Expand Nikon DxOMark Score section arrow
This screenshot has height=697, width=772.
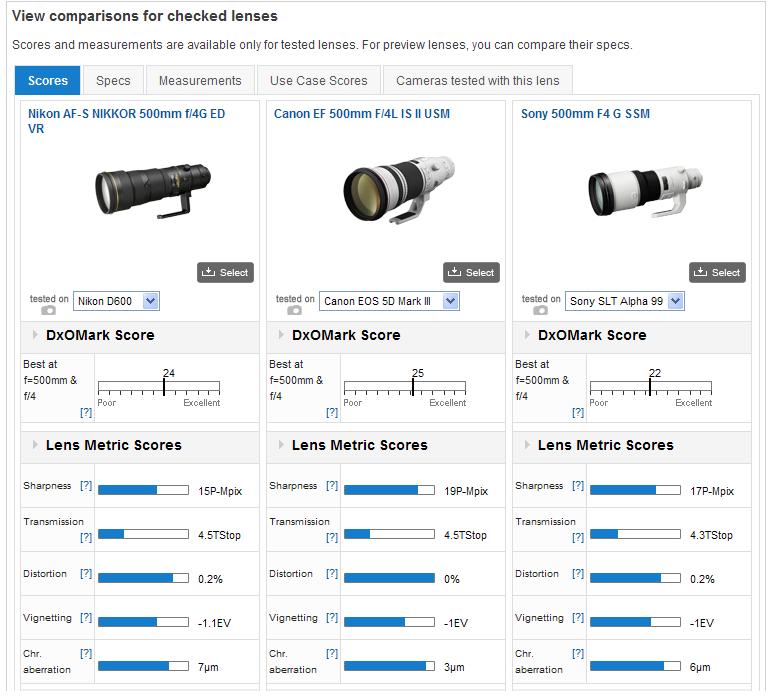pyautogui.click(x=35, y=335)
